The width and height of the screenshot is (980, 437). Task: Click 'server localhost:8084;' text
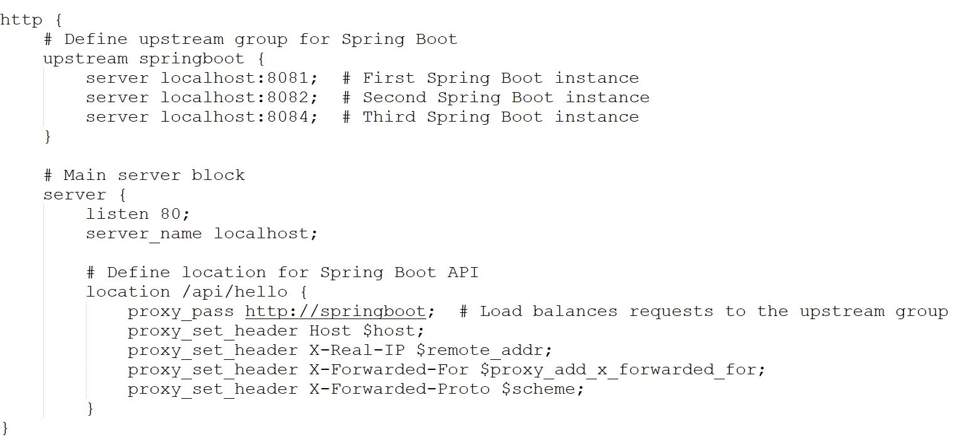(x=202, y=117)
